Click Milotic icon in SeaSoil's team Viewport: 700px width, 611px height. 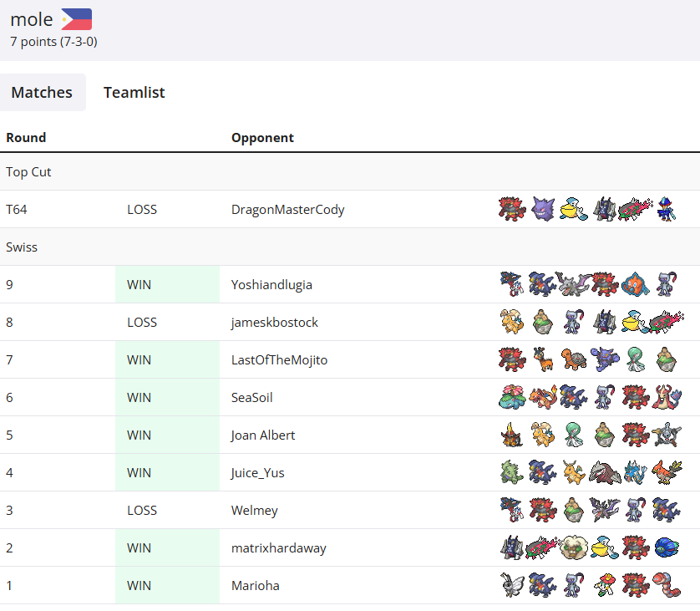coord(666,397)
